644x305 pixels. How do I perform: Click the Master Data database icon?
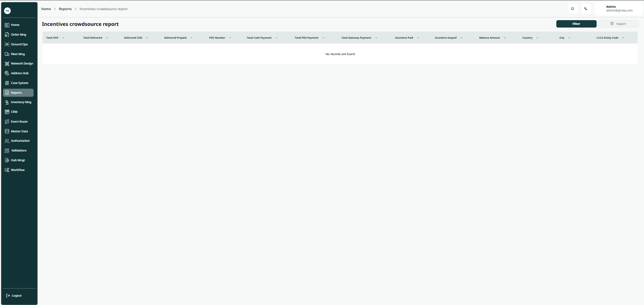(7, 131)
